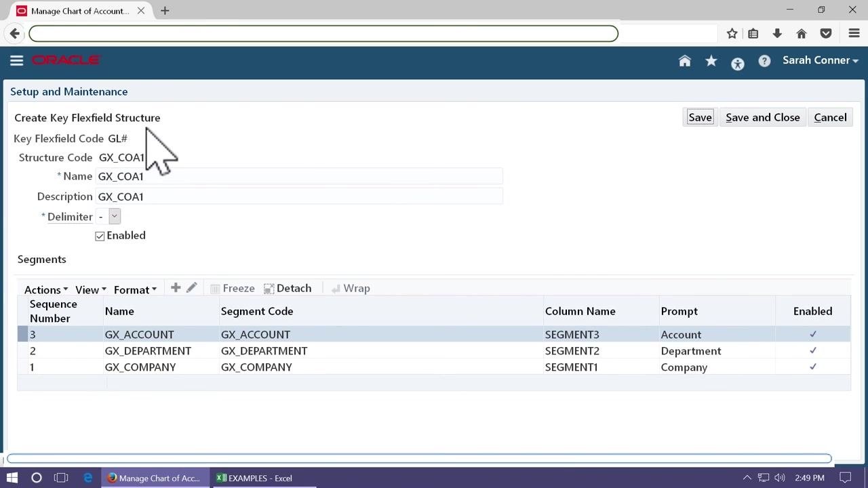Screen dimensions: 868x488
Task: Sort by Sequence Number column header
Action: coord(61,311)
